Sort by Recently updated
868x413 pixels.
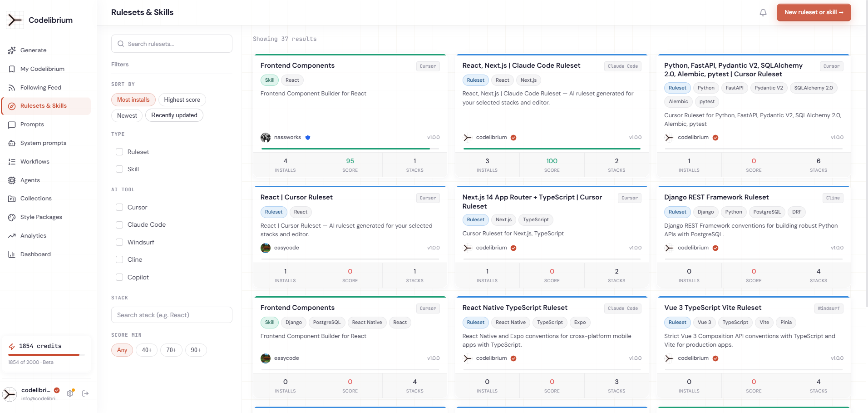(x=174, y=115)
